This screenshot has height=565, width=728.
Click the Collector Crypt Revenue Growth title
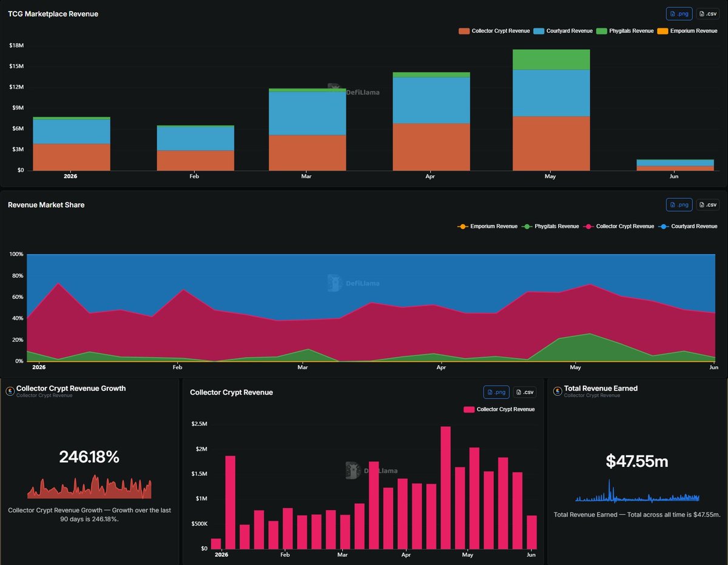click(71, 388)
